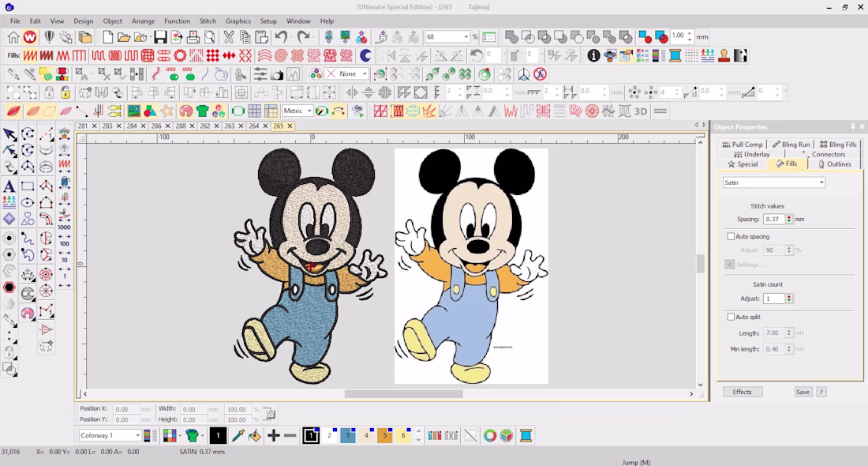Viewport: 868px width, 466px height.
Task: Click the Home icon in toolbar
Action: 13,37
